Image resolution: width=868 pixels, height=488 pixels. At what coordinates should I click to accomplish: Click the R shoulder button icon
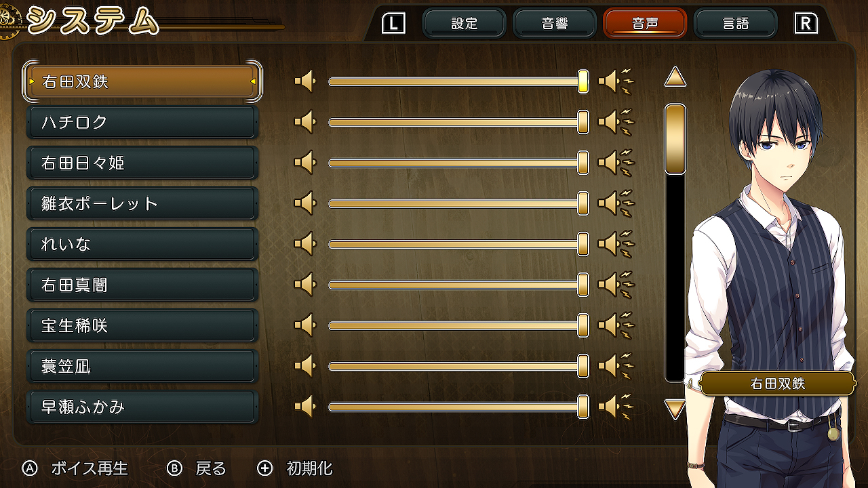coord(806,24)
